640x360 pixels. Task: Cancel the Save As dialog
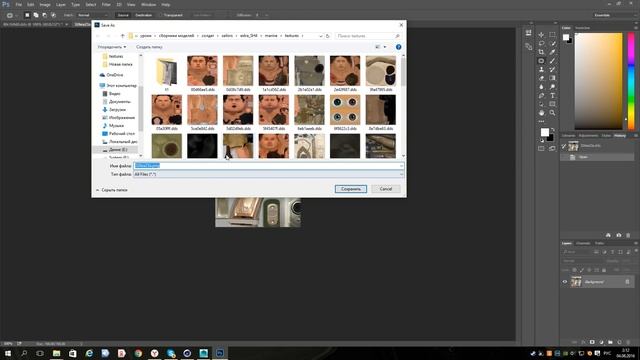pyautogui.click(x=386, y=189)
